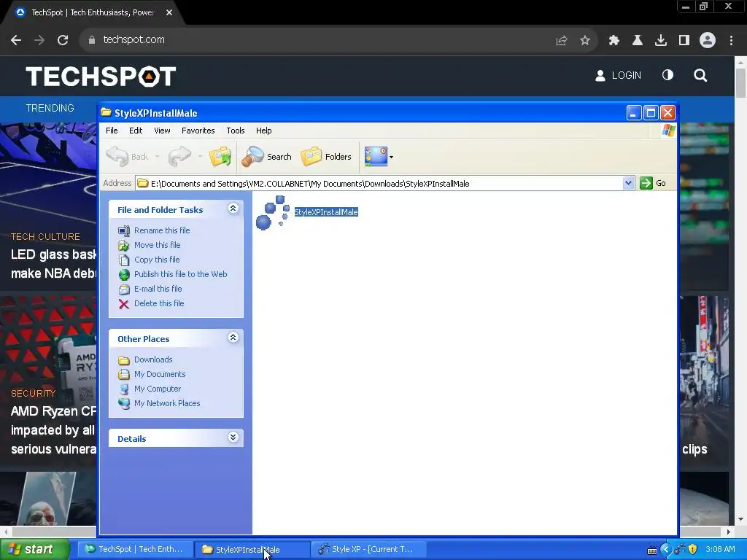Click the tray expand arrow icon
The height and width of the screenshot is (560, 747).
tap(665, 550)
